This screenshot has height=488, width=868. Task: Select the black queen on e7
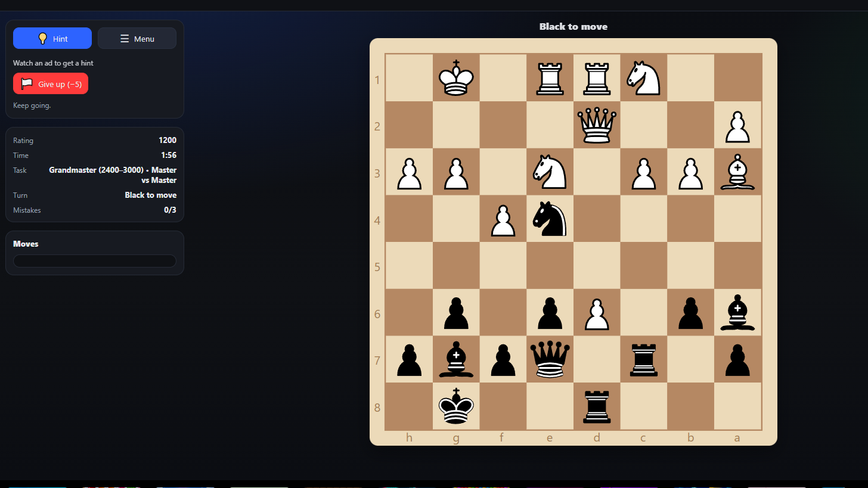pos(550,360)
